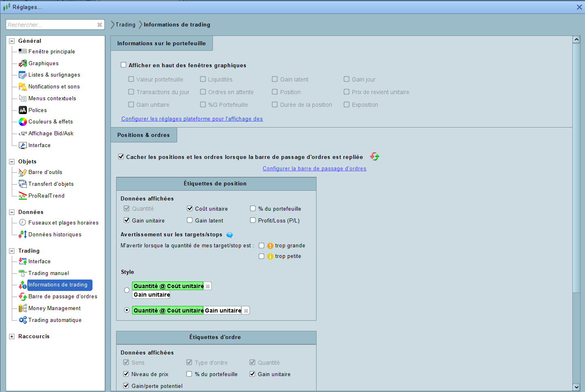Open Listes & surlignages settings
Viewport: 585px width, 392px height.
pyautogui.click(x=54, y=75)
